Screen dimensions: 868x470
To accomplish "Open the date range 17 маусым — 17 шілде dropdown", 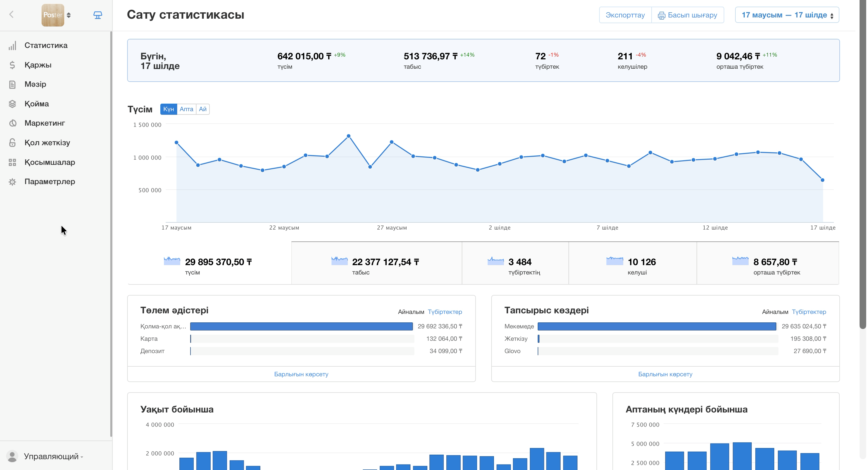I will tap(787, 15).
